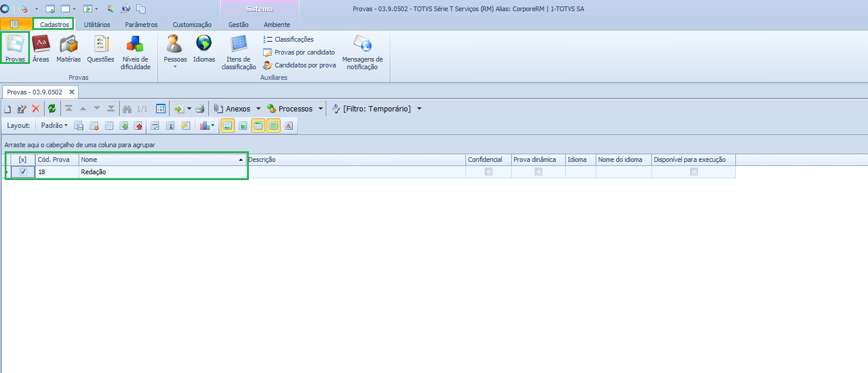Open the Processos dropdown arrow
The image size is (868, 373).
[x=320, y=108]
